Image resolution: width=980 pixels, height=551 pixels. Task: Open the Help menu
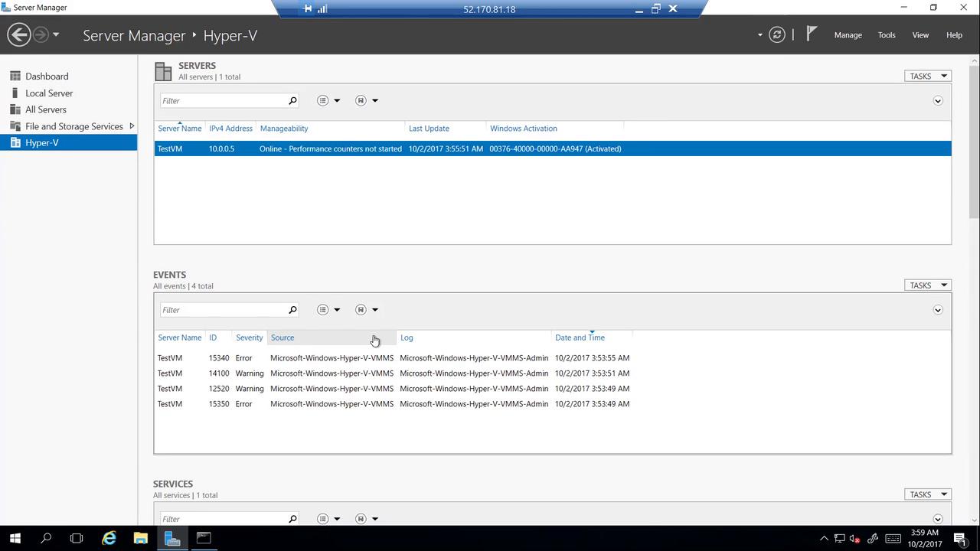pos(954,35)
